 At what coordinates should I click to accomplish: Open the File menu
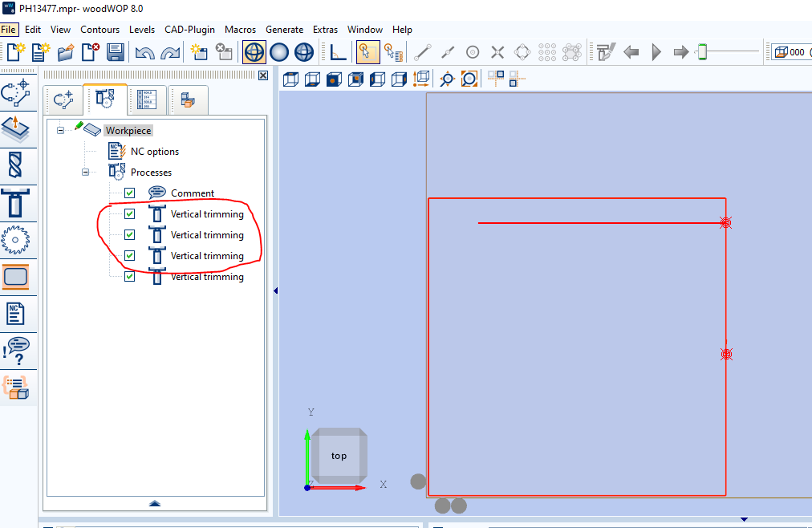pyautogui.click(x=8, y=30)
